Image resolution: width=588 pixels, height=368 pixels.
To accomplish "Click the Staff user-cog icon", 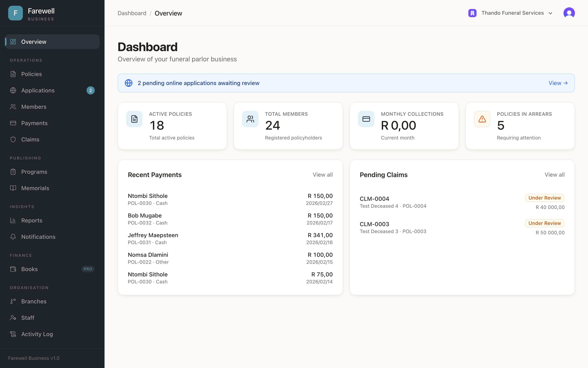I will (x=13, y=318).
